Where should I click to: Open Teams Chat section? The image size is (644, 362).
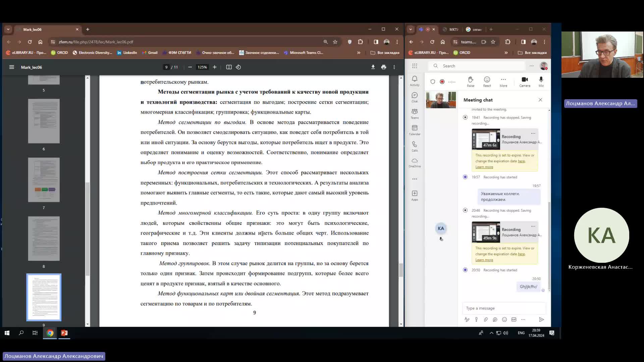(x=415, y=97)
